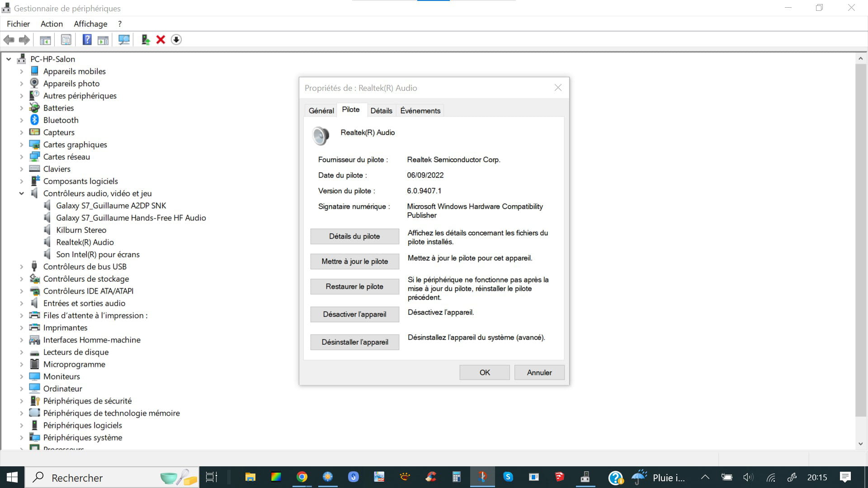
Task: Click Scan for hardware changes monitor icon
Action: (x=124, y=40)
